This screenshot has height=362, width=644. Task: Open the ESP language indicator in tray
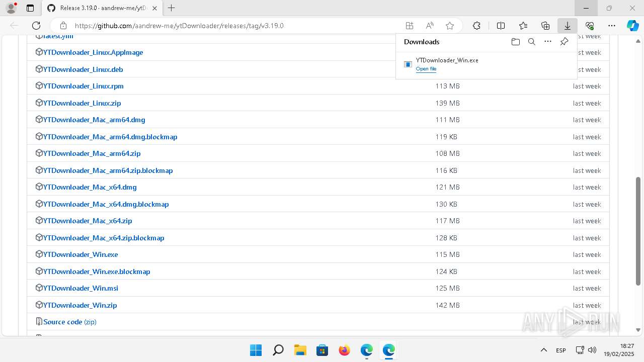coord(561,350)
